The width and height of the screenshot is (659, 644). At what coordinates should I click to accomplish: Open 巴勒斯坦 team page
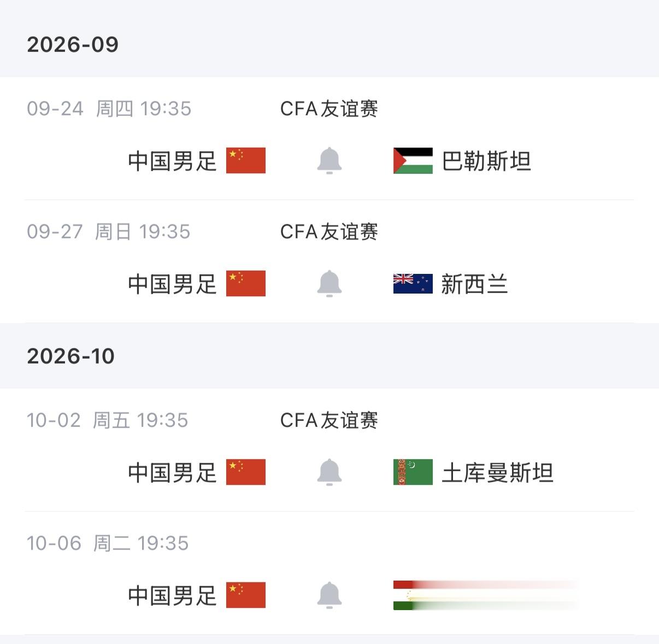486,161
